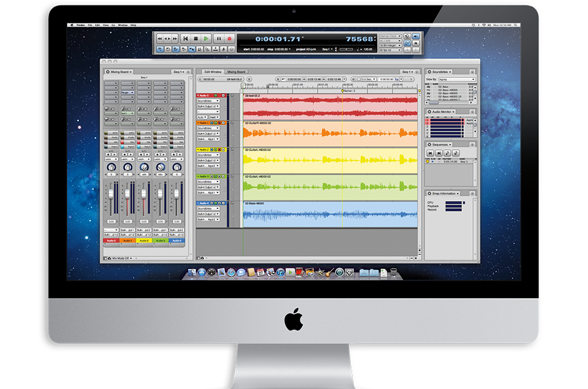Mute the Audio-1 track in the Edit Window
Viewport: 588px width, 389px height.
(211, 122)
